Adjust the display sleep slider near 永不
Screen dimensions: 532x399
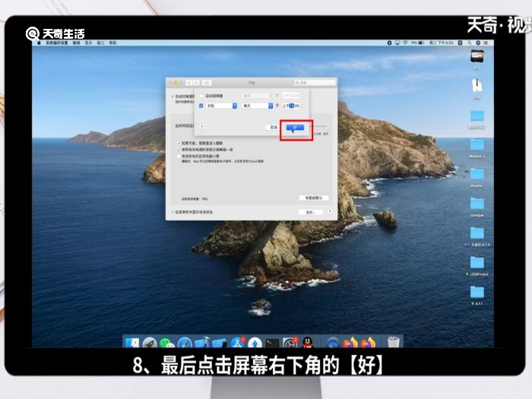(x=319, y=126)
